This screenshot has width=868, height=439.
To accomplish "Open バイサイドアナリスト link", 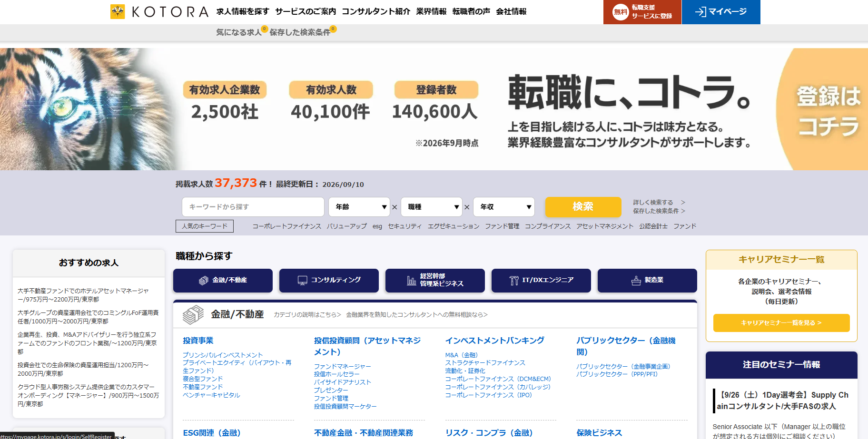I will [343, 382].
